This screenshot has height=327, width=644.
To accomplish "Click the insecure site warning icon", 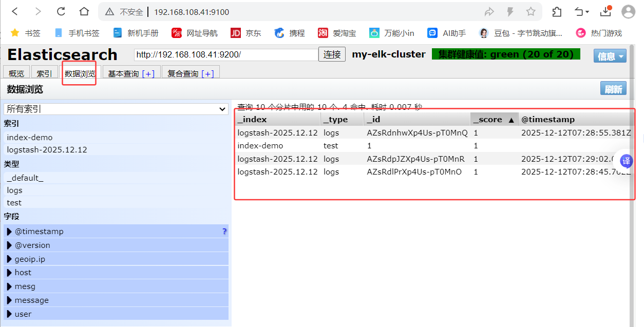I will coord(109,12).
